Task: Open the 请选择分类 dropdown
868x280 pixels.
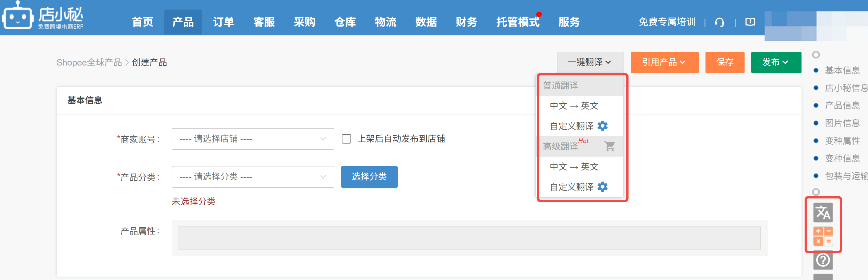Action: pos(252,177)
